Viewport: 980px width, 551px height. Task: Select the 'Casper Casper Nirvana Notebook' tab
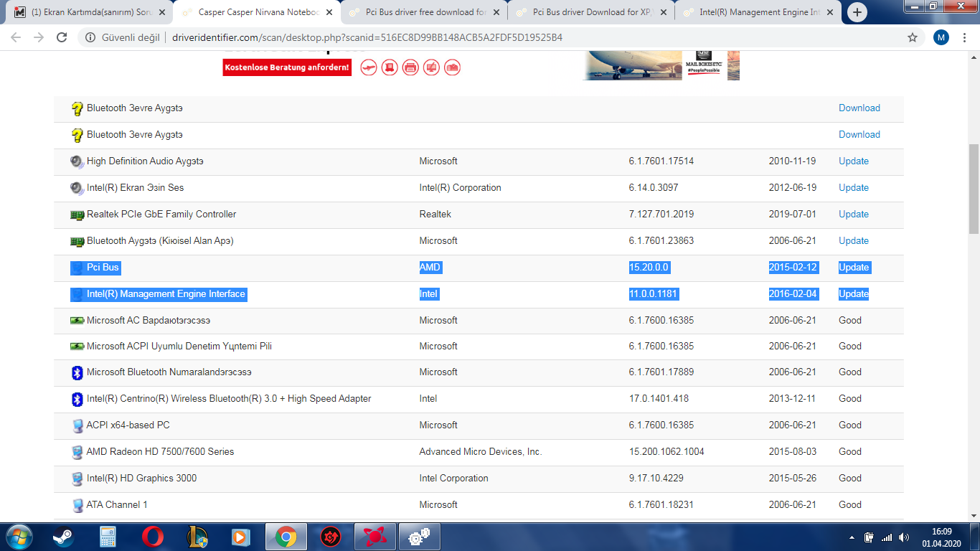257,12
